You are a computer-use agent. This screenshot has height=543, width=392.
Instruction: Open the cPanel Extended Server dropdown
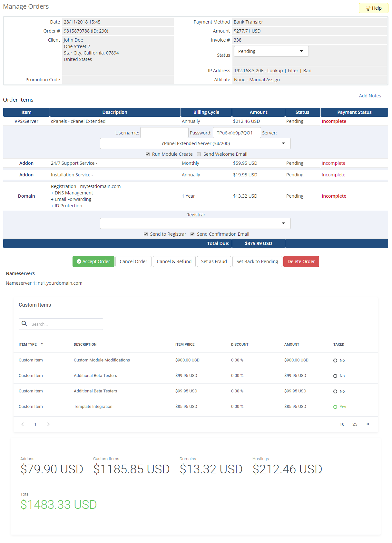195,143
